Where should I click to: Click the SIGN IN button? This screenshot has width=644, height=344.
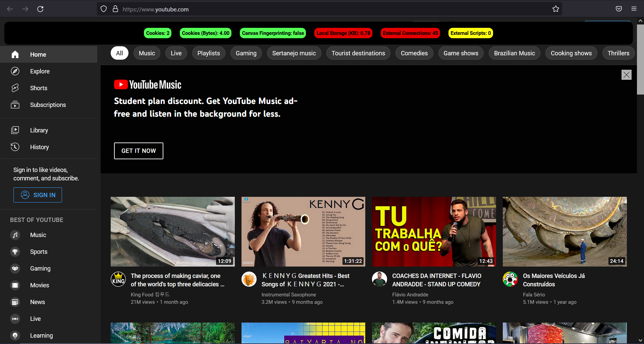point(38,195)
